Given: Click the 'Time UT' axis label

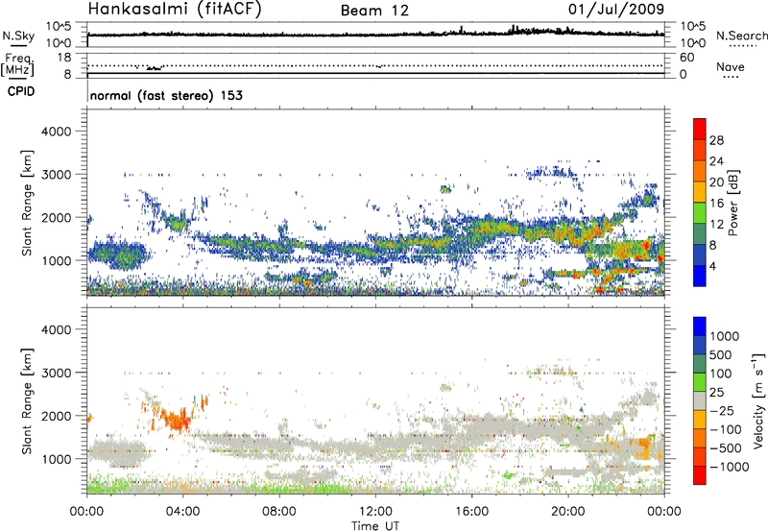Looking at the screenshot, I should [375, 526].
